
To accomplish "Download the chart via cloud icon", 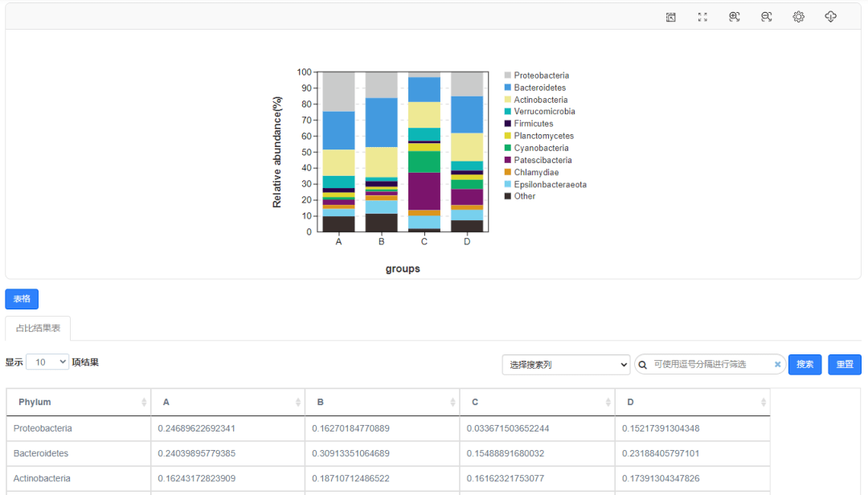I will click(x=830, y=17).
